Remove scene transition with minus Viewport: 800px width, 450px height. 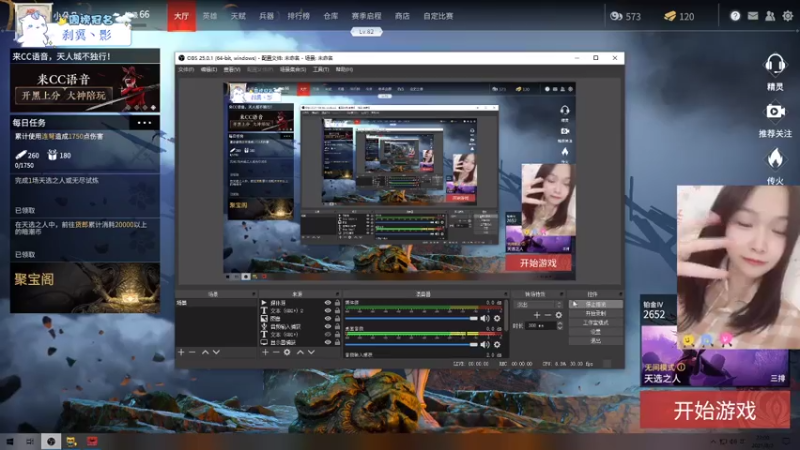pyautogui.click(x=548, y=315)
